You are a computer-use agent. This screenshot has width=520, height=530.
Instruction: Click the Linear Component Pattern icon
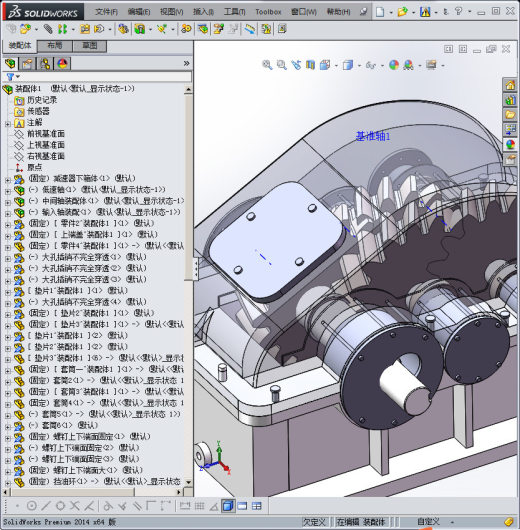pyautogui.click(x=62, y=29)
